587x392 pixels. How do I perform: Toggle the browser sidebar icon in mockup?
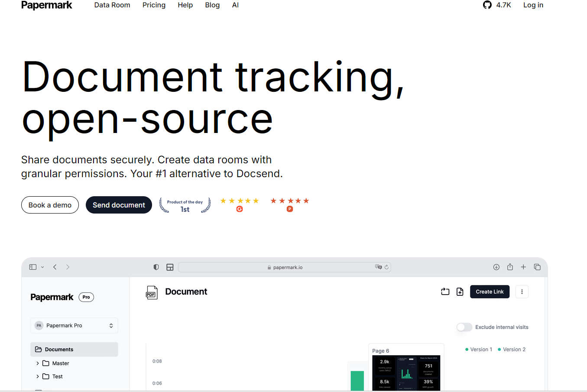(x=33, y=267)
